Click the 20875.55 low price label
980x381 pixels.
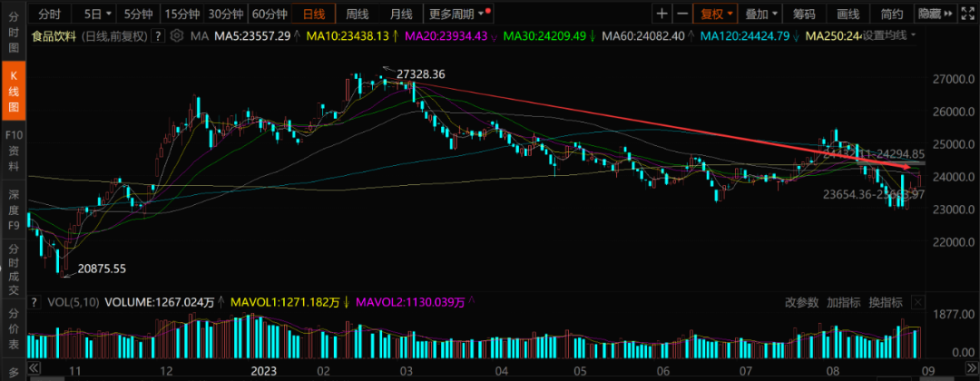tap(102, 269)
